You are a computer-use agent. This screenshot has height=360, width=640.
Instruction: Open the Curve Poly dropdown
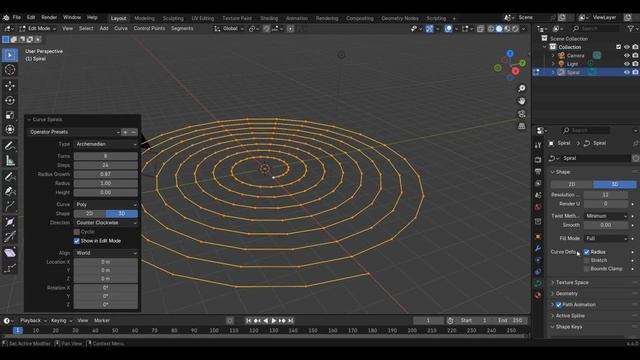tap(106, 204)
